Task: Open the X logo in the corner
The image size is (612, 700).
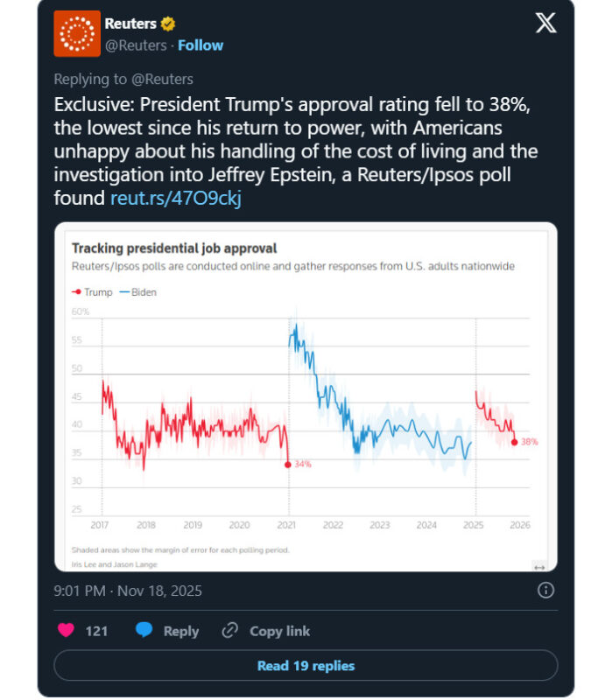Action: click(x=545, y=24)
